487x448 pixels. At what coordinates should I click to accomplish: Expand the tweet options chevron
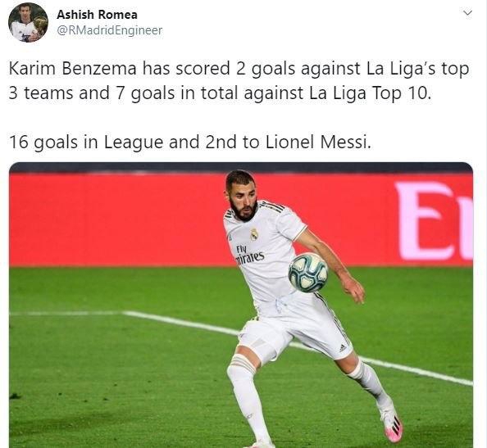(x=467, y=13)
